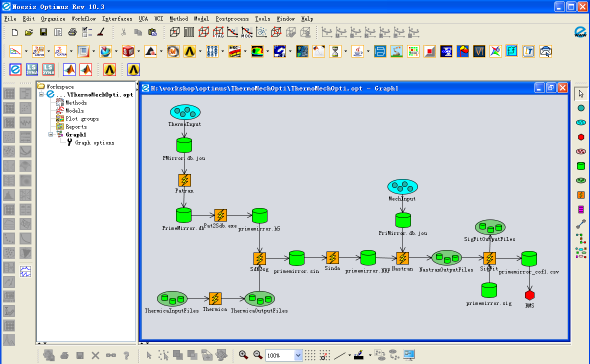590x364 pixels.
Task: Open the Help menu
Action: [307, 19]
